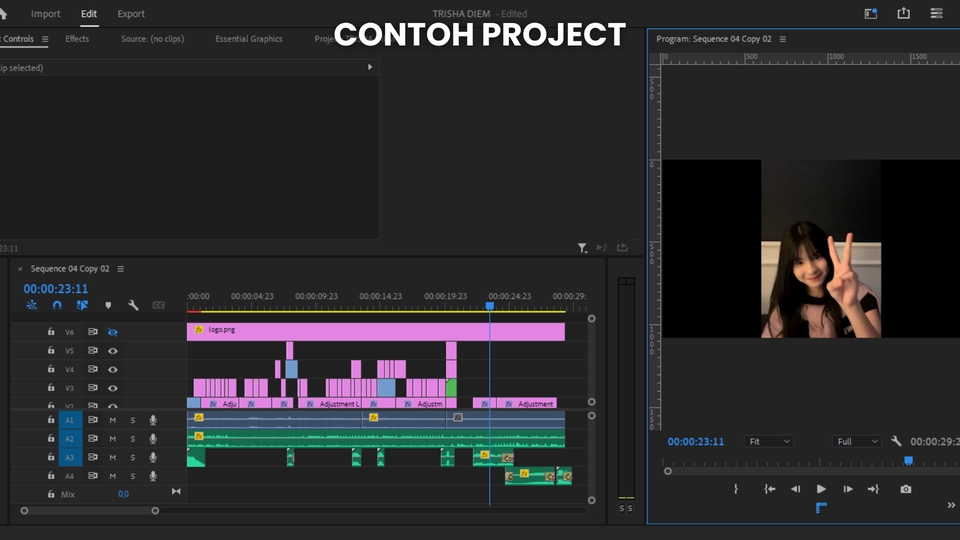The width and height of the screenshot is (960, 540).
Task: Switch to the Export tab
Action: coord(131,13)
